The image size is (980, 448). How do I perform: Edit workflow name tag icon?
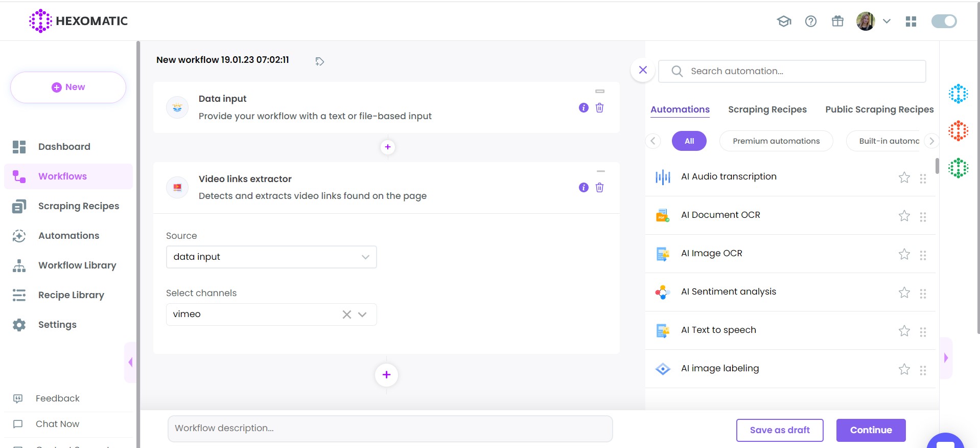click(319, 61)
